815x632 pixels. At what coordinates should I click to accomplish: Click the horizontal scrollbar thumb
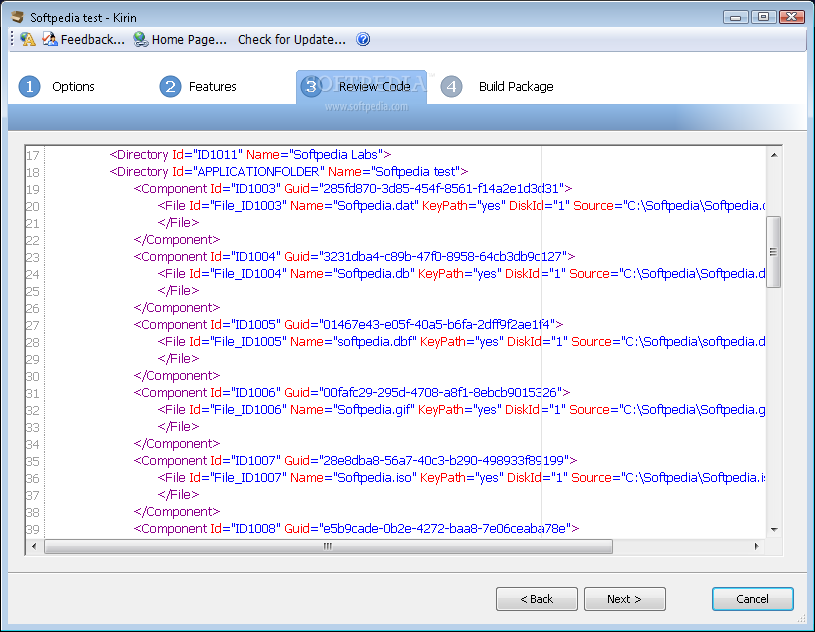[328, 546]
